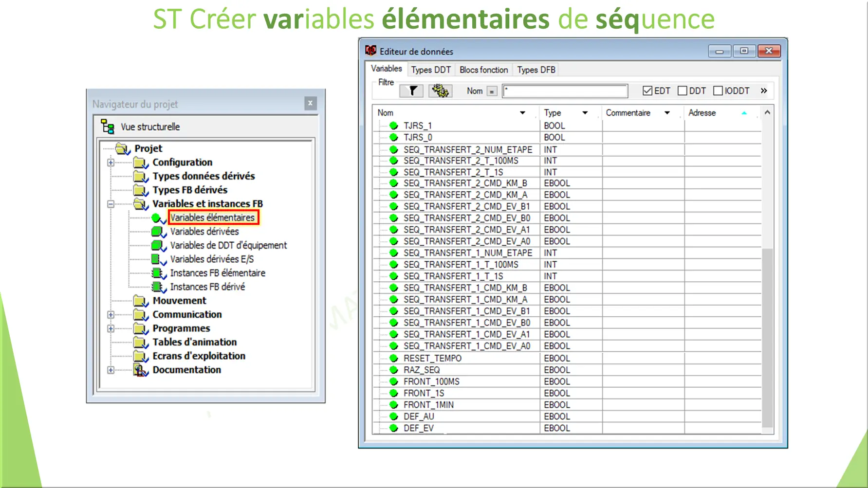
Task: Open the Type column dropdown
Action: pos(585,112)
